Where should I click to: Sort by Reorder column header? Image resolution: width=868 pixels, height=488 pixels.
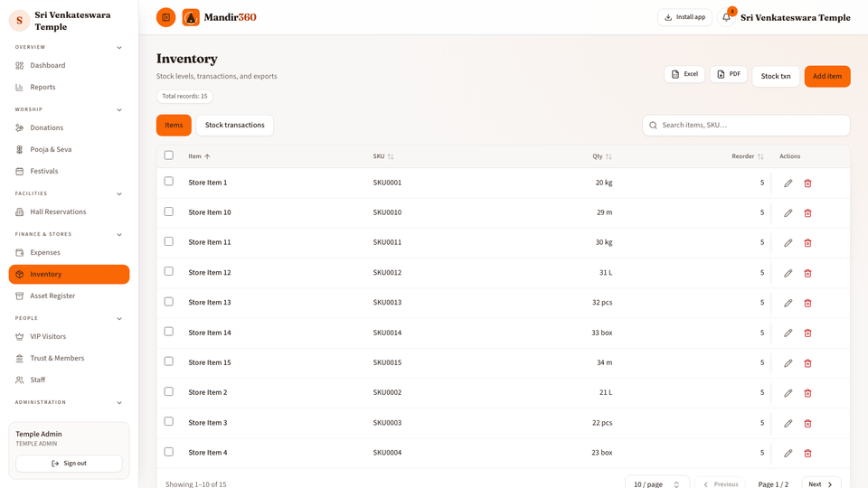[748, 156]
